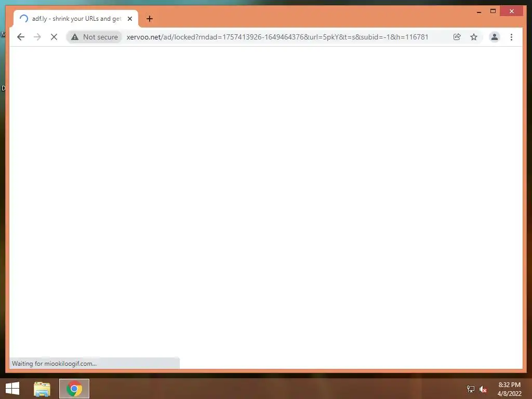Minimize the Chrome window

pyautogui.click(x=478, y=11)
